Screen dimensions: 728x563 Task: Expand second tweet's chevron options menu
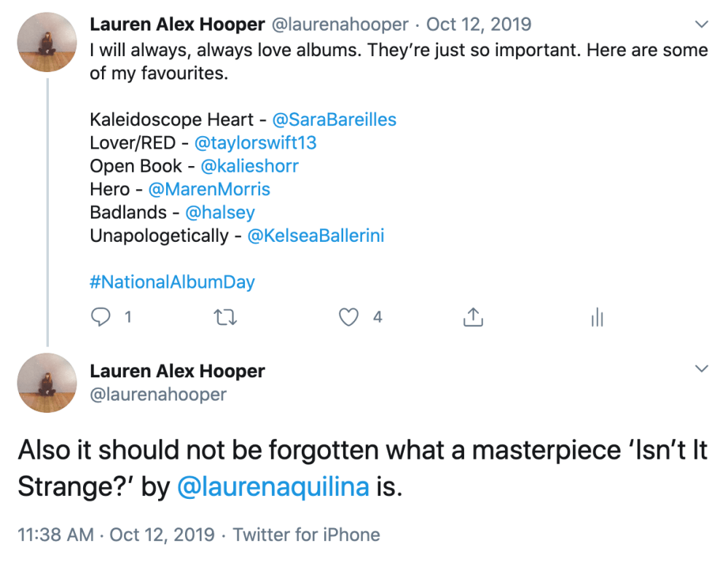point(701,369)
